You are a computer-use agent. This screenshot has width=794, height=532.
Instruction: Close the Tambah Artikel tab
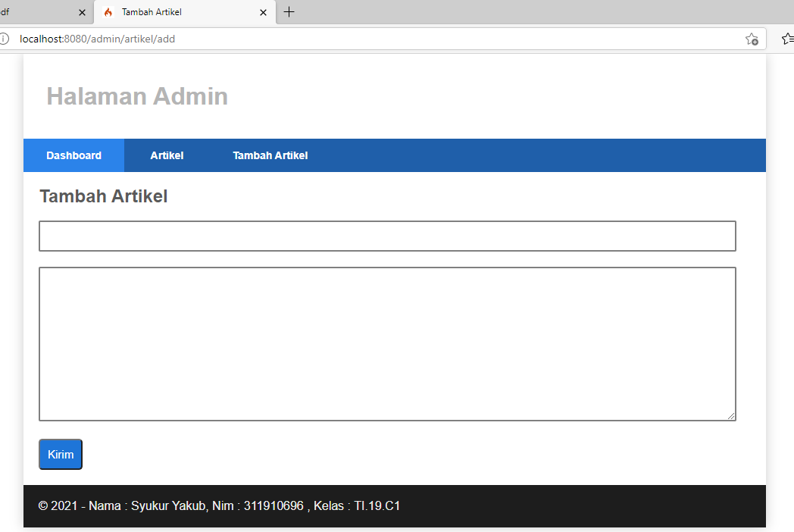pyautogui.click(x=263, y=12)
